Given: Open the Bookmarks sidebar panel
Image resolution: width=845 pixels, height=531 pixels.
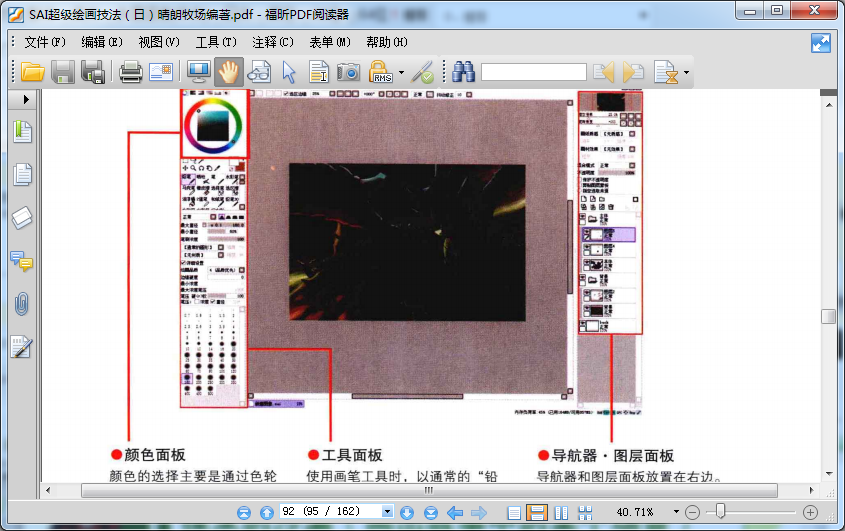Looking at the screenshot, I should (22, 132).
